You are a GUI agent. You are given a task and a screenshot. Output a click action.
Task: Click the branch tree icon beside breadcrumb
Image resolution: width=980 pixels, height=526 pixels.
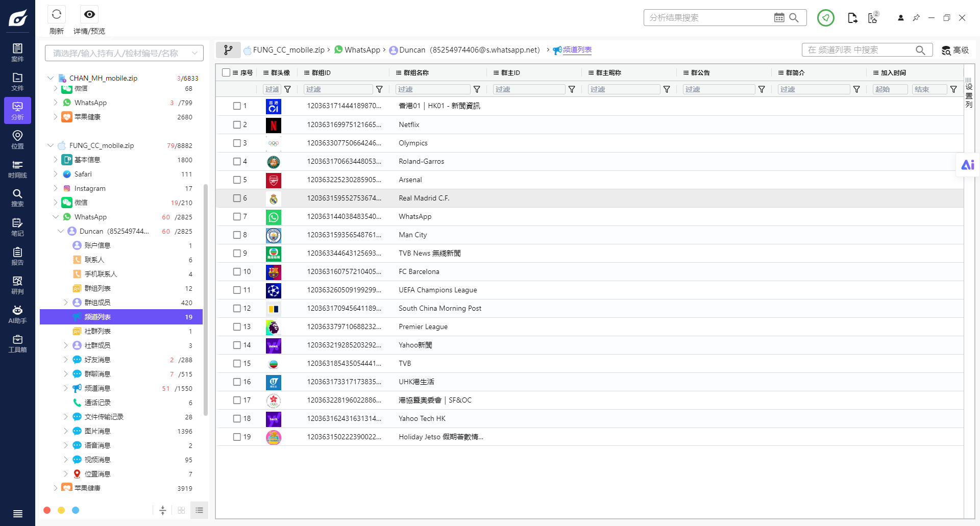coord(228,50)
